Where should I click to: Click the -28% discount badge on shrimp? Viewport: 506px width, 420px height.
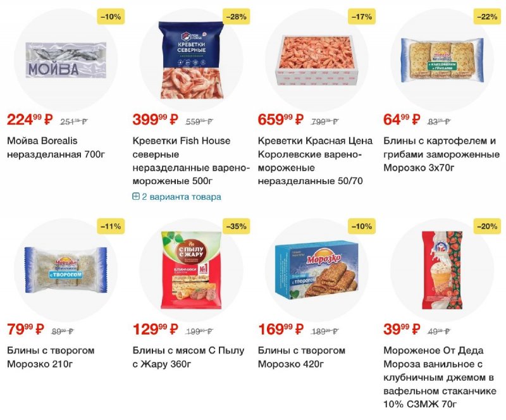tap(236, 16)
